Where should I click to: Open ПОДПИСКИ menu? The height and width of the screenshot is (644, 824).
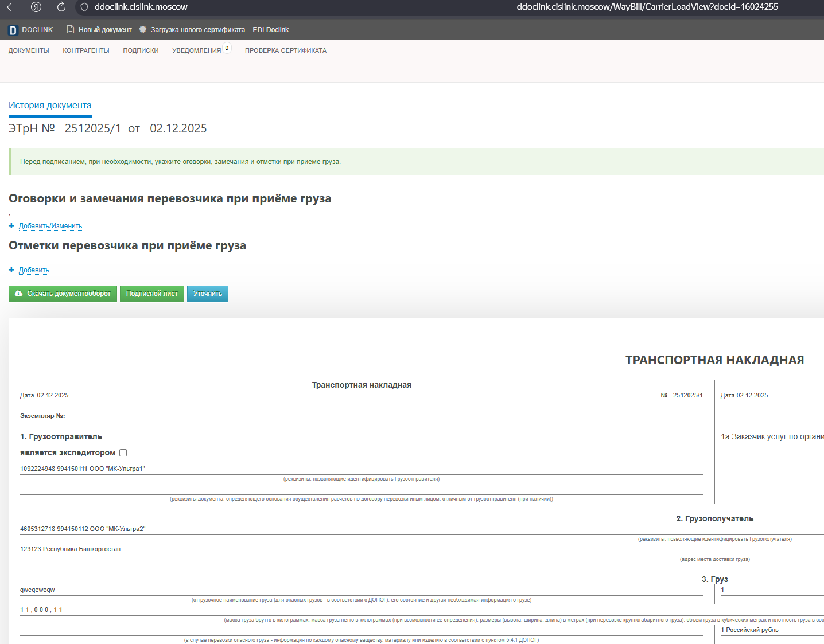141,50
